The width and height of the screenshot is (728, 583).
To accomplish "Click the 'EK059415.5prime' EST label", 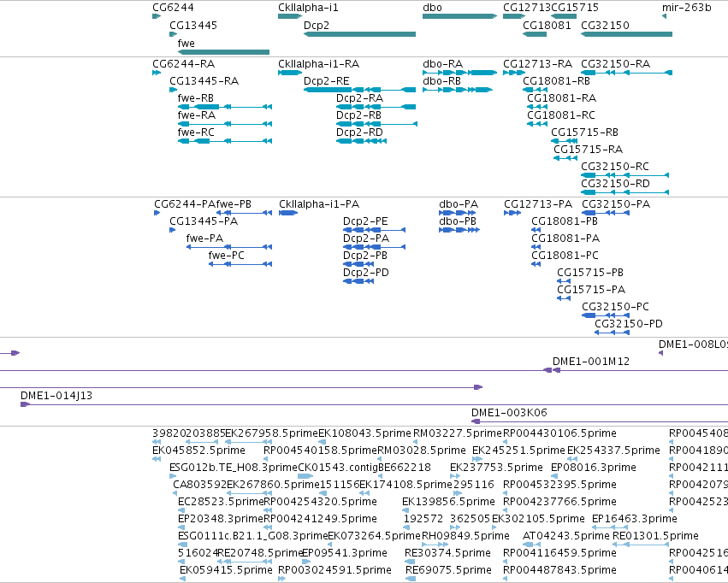I will tap(226, 570).
